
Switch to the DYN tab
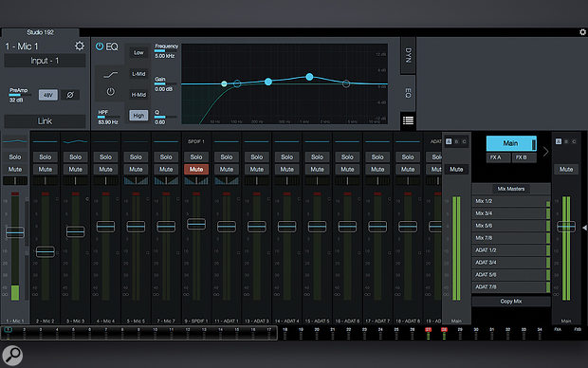[408, 56]
